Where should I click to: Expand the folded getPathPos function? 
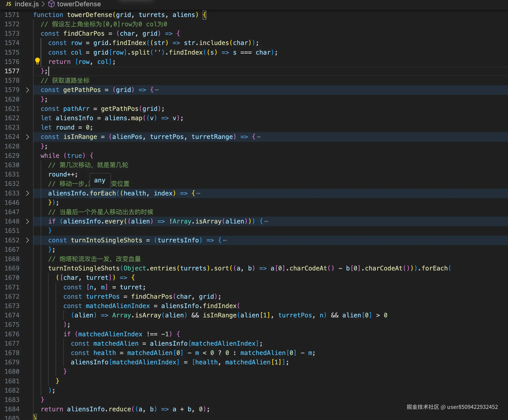click(27, 90)
